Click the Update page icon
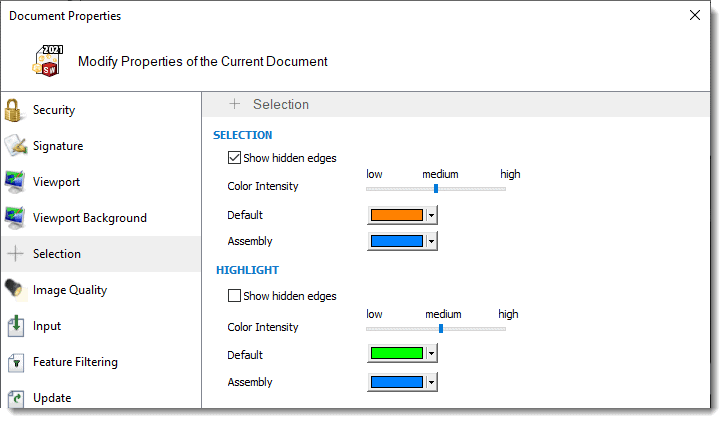 click(x=15, y=398)
